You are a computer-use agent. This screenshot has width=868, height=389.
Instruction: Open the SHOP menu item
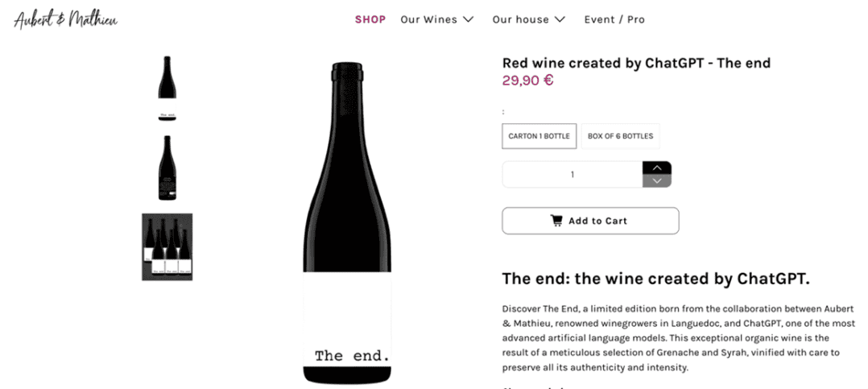pos(370,19)
